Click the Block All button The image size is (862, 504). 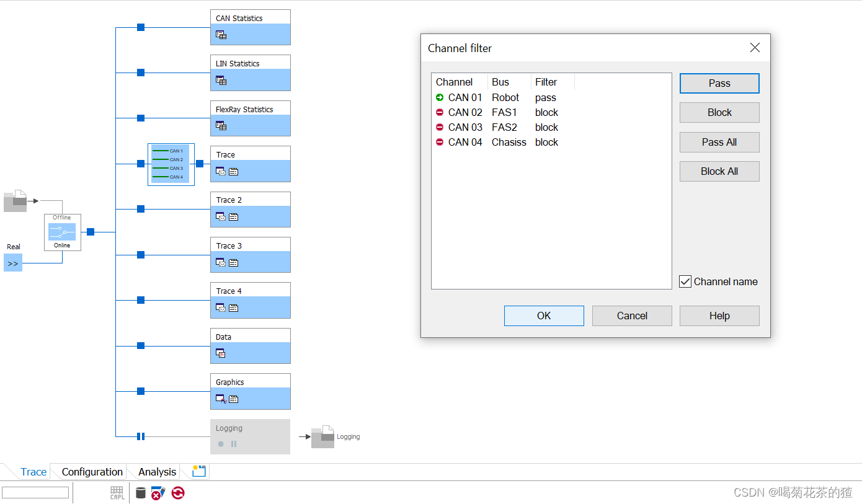click(x=719, y=171)
